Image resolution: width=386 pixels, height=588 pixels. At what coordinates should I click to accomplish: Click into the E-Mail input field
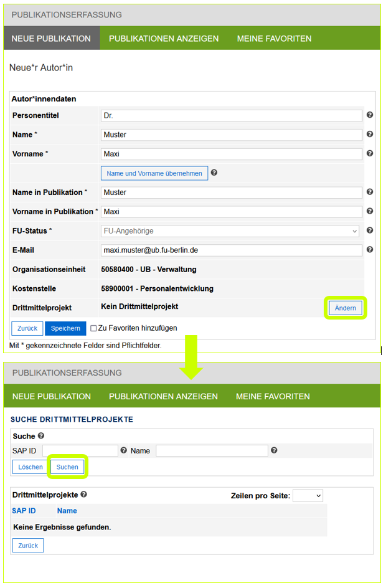pos(231,250)
